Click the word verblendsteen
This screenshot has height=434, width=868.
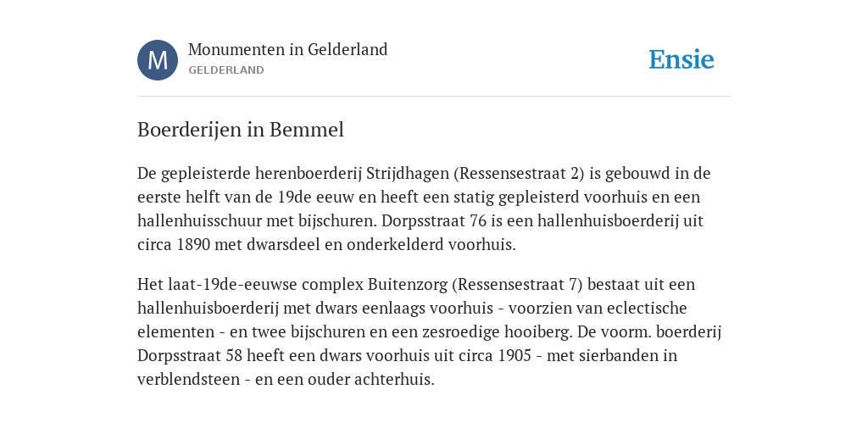click(x=189, y=380)
